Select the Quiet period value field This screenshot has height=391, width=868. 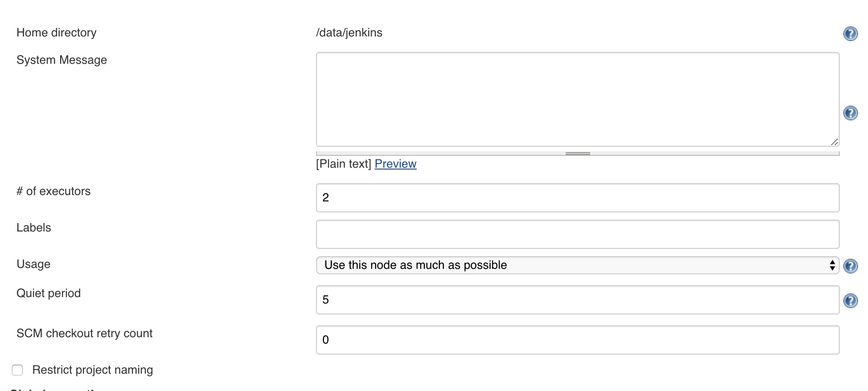pos(577,300)
